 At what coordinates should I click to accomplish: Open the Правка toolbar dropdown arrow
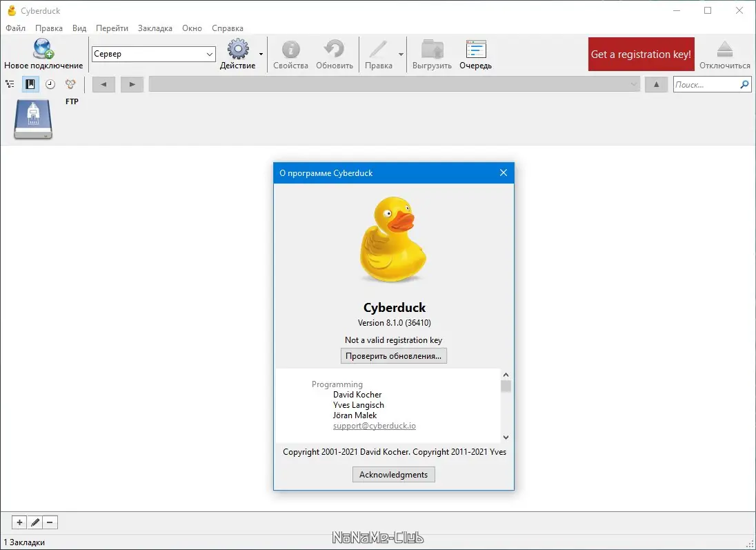pos(401,54)
